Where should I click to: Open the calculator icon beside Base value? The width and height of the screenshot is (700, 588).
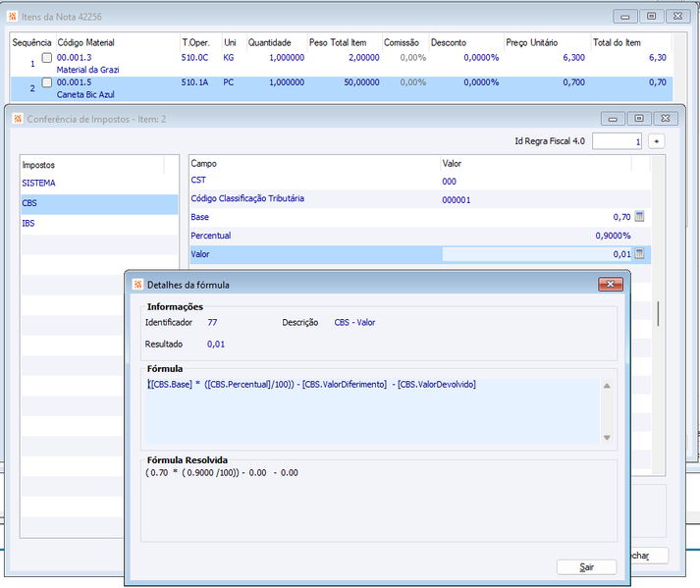coord(639,217)
